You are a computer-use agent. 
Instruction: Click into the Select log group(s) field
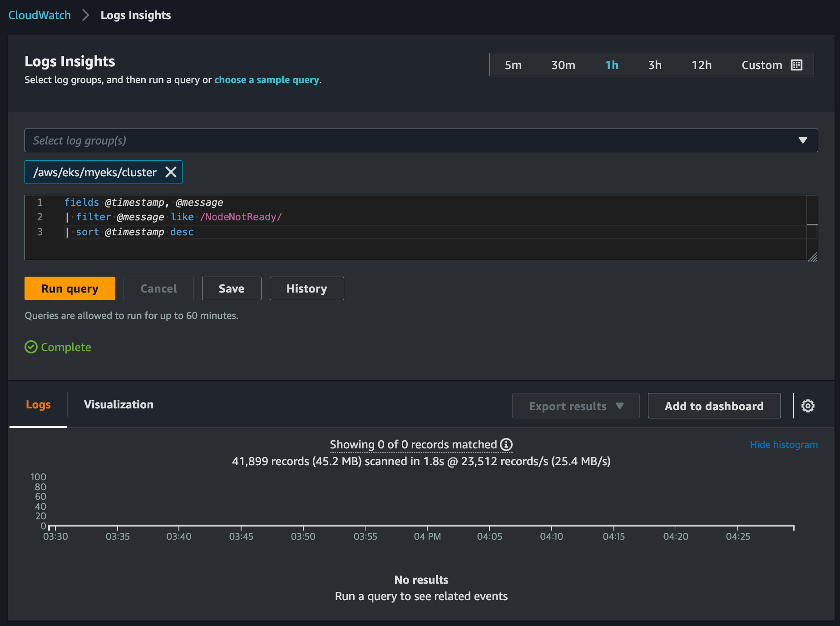[x=421, y=140]
